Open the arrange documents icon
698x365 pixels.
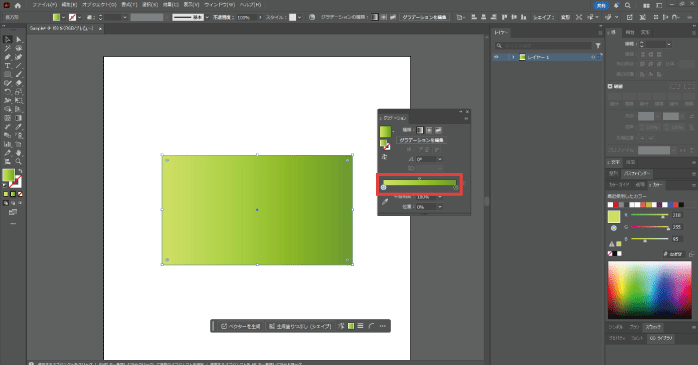coord(646,5)
